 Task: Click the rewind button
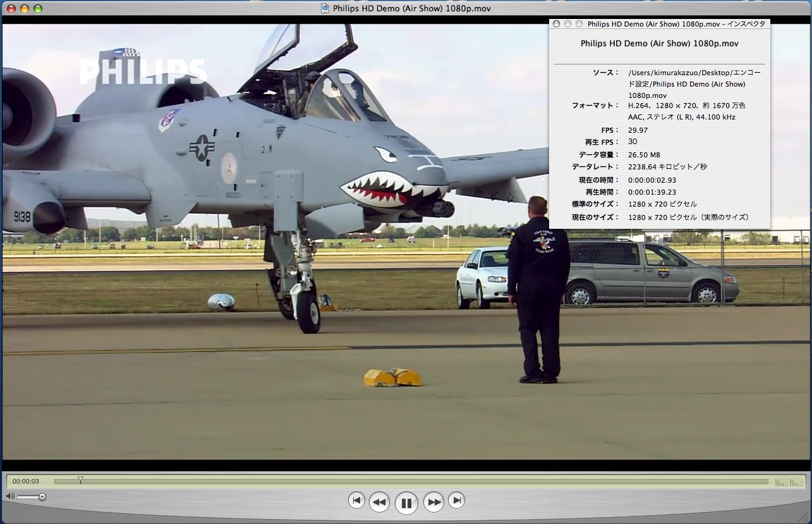pos(379,502)
